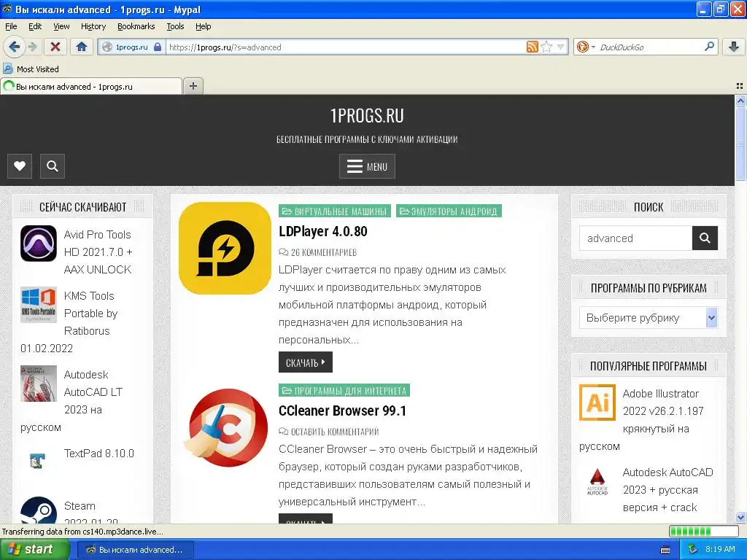The width and height of the screenshot is (747, 560).
Task: Open the browser home page icon
Action: 82,47
